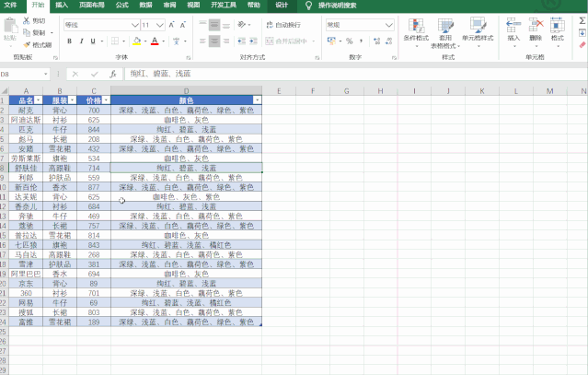588x375 pixels.
Task: Click the insert function fx icon
Action: click(113, 74)
